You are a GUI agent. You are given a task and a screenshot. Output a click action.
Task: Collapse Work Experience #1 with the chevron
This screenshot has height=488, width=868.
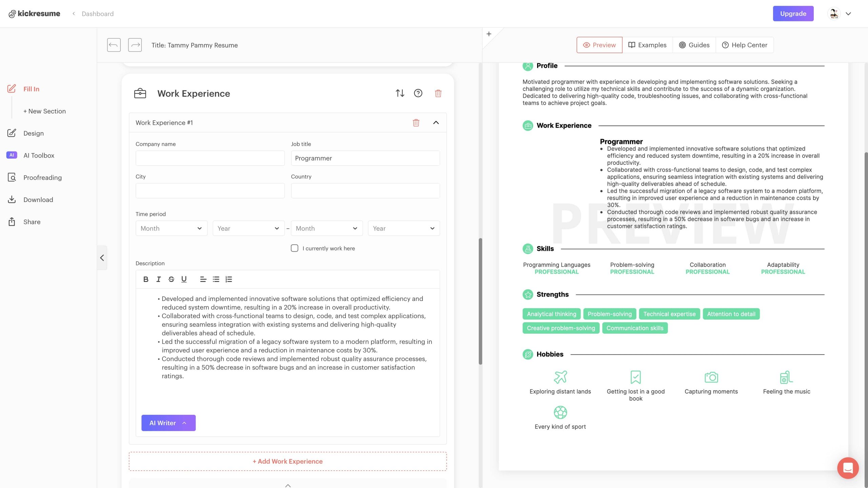pyautogui.click(x=436, y=123)
